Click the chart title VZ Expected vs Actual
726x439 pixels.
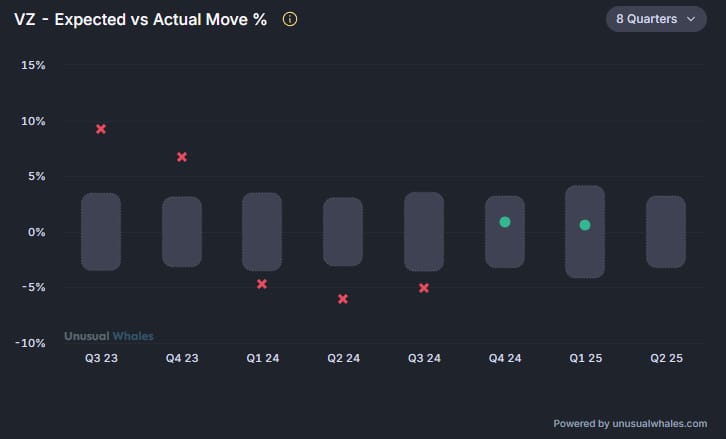[140, 20]
